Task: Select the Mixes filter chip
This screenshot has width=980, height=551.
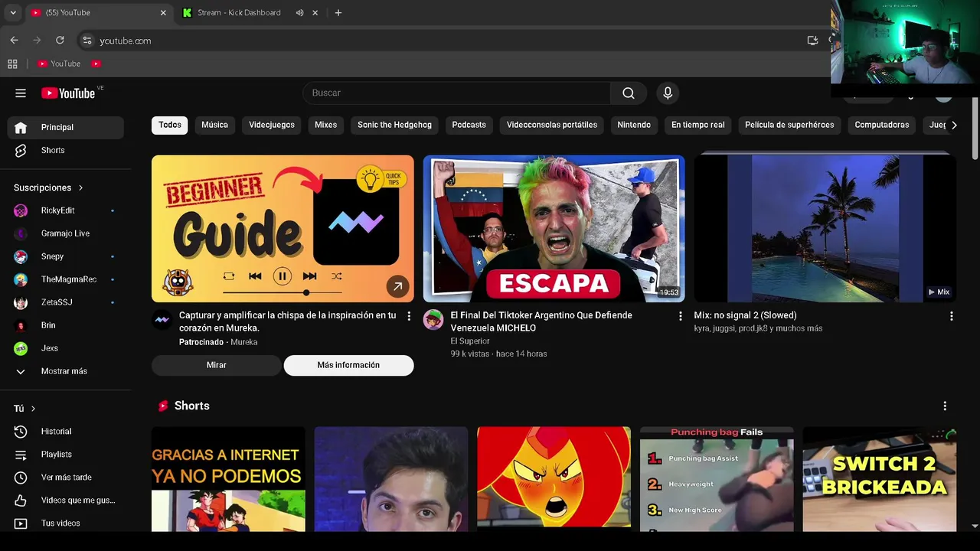Action: click(x=325, y=125)
